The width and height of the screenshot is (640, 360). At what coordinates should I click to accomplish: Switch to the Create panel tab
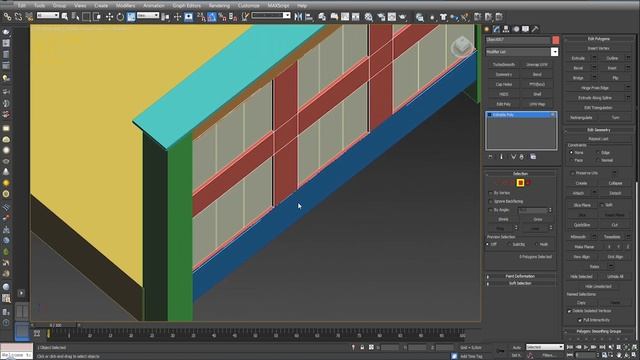(x=487, y=29)
